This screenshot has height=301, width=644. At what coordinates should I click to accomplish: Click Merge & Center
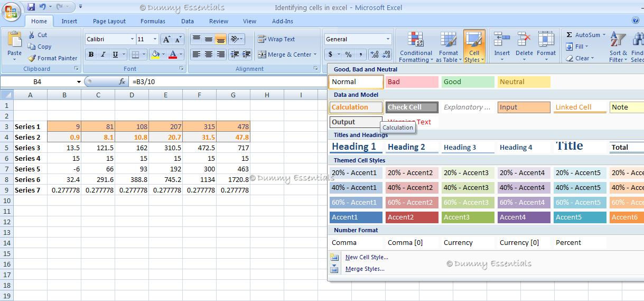pos(284,54)
